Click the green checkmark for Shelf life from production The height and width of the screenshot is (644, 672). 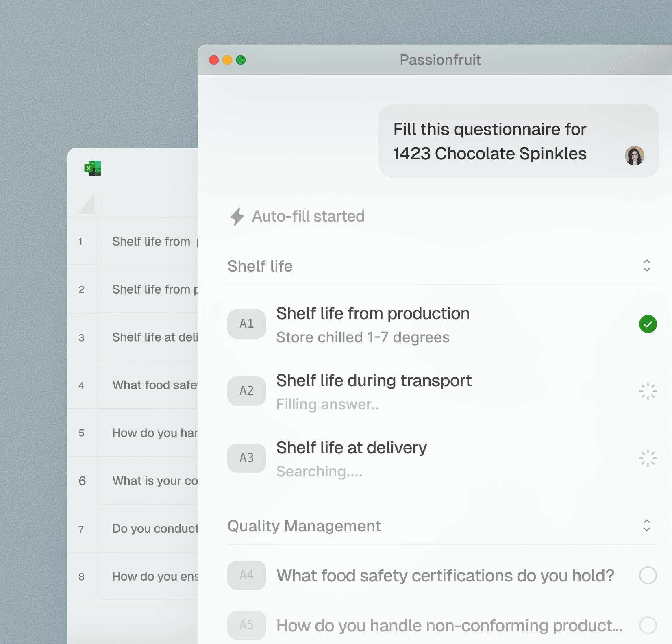(x=648, y=324)
